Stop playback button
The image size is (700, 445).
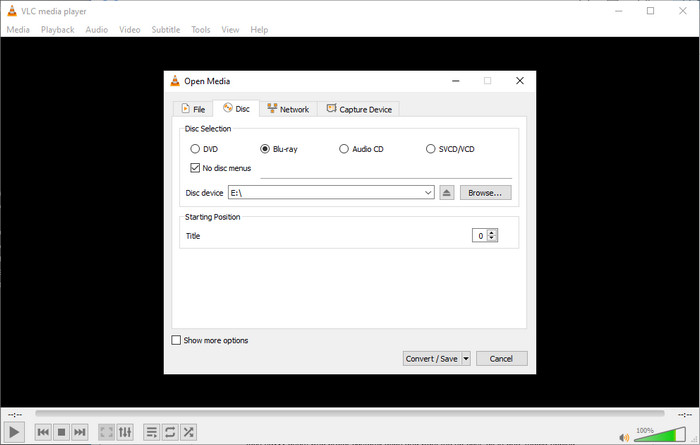[x=62, y=432]
